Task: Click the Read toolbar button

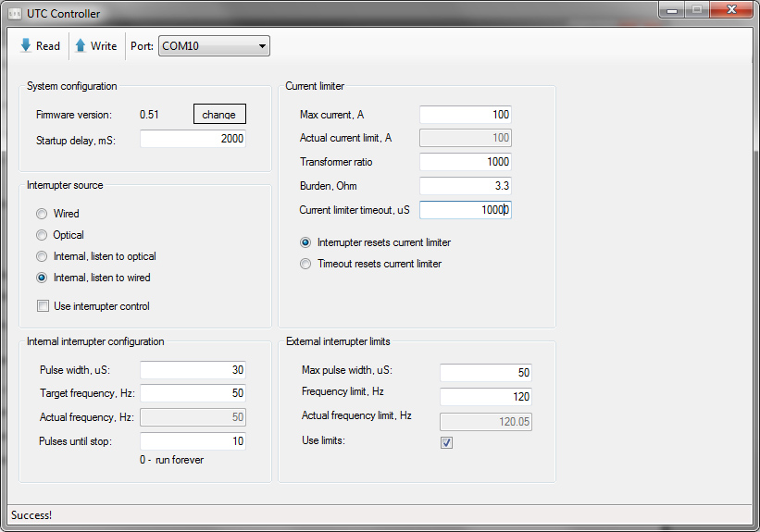Action: pos(40,46)
